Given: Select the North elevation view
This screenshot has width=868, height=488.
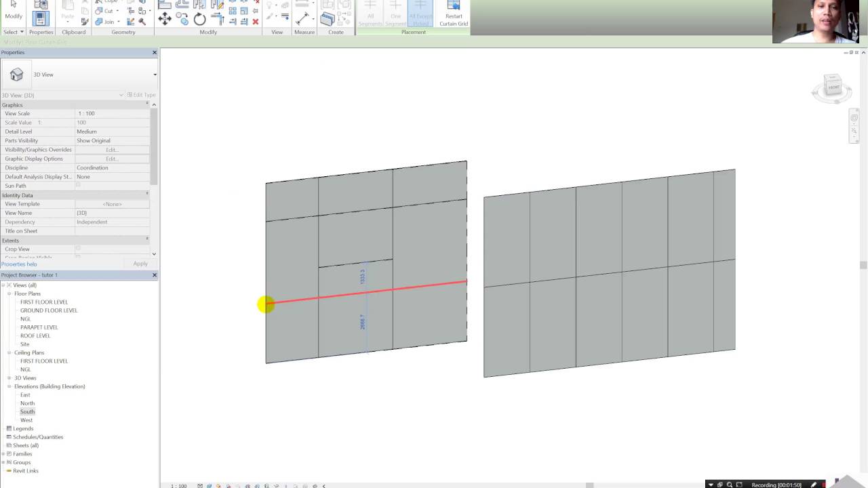Looking at the screenshot, I should coord(27,403).
